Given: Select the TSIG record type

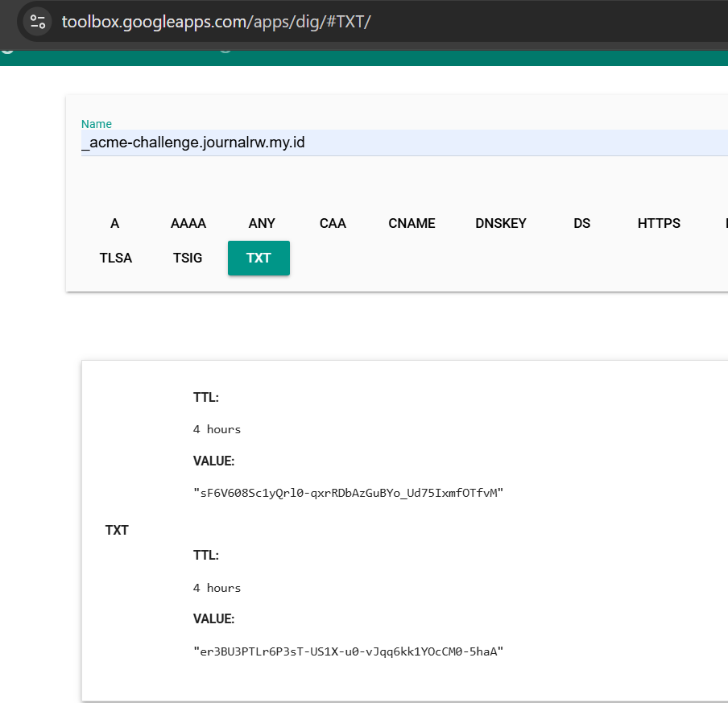Looking at the screenshot, I should coord(187,258).
